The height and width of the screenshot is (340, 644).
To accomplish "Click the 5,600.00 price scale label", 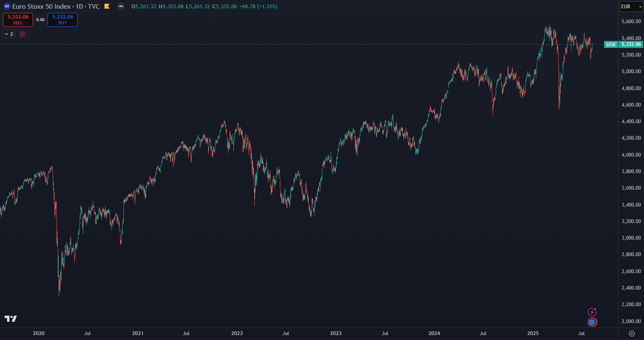I will (x=631, y=21).
